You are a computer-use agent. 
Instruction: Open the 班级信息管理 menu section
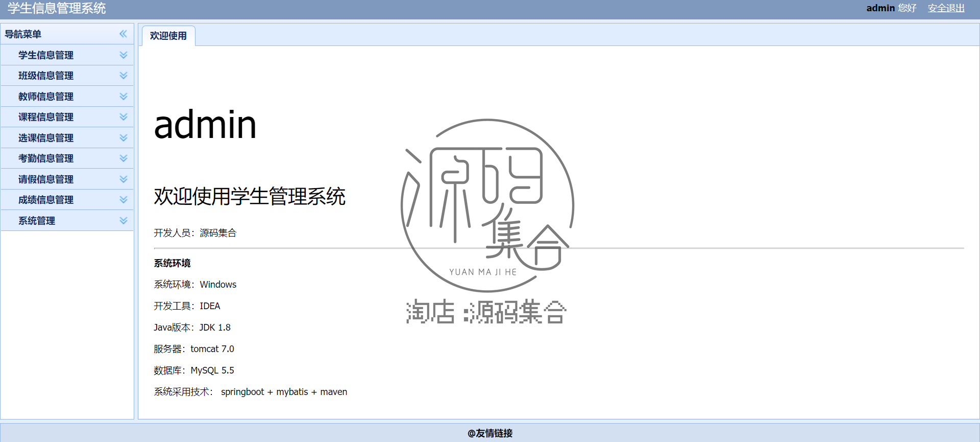[67, 75]
